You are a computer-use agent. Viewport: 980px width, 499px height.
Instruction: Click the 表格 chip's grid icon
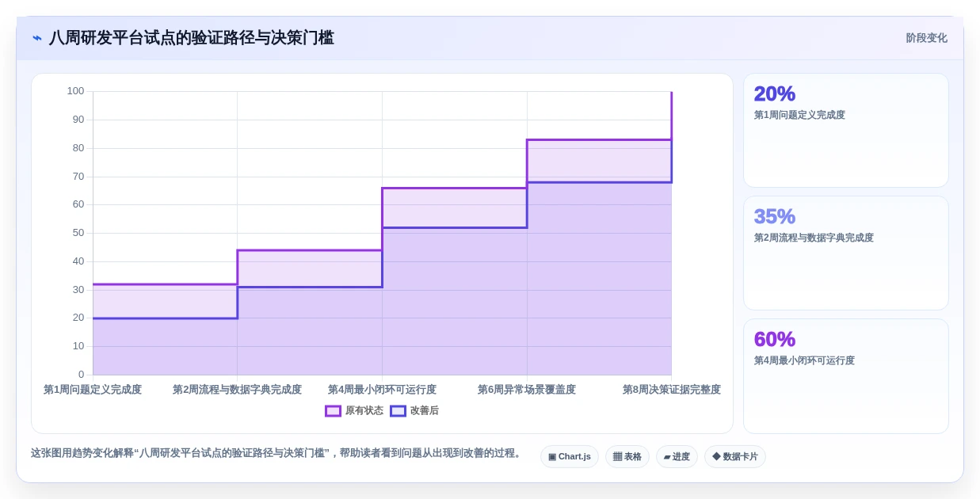(x=617, y=457)
